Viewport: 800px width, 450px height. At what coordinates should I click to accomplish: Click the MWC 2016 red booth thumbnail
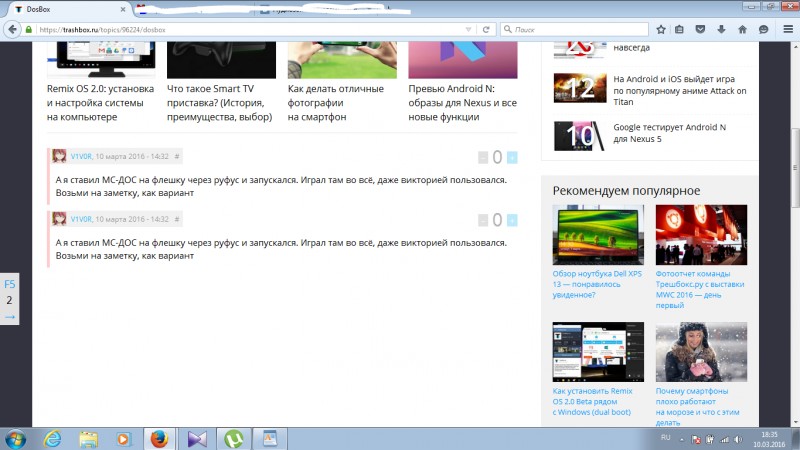(x=701, y=235)
